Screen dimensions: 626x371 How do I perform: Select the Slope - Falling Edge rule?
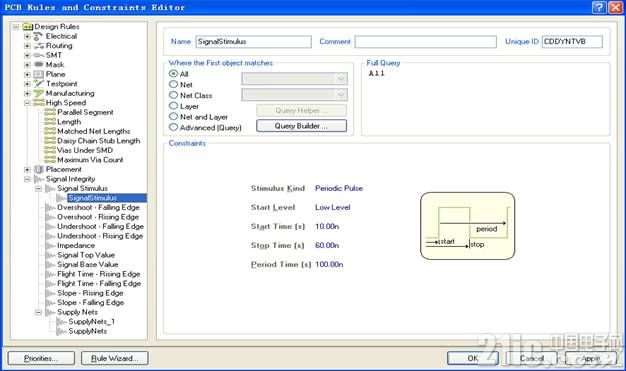[x=91, y=303]
